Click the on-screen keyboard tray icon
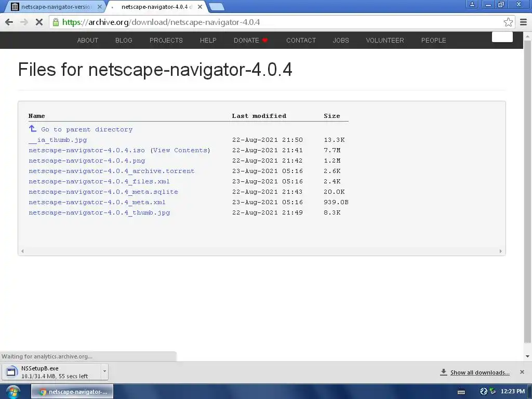 (x=461, y=392)
